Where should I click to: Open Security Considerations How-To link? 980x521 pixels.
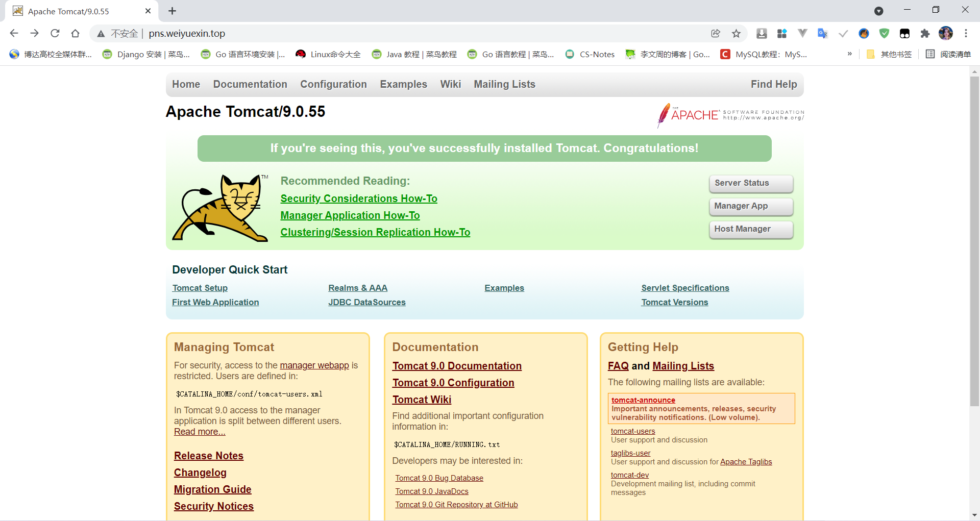[359, 199]
